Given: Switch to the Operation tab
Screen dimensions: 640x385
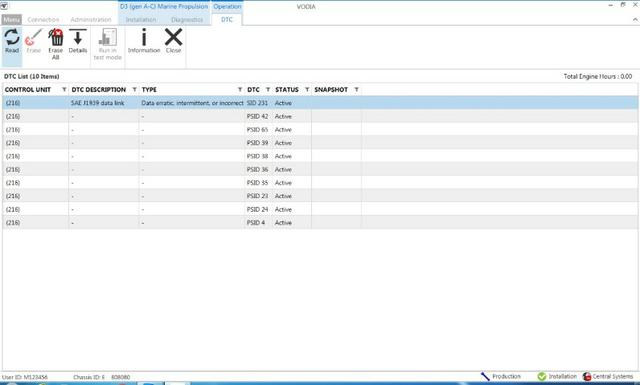Looking at the screenshot, I should (227, 7).
